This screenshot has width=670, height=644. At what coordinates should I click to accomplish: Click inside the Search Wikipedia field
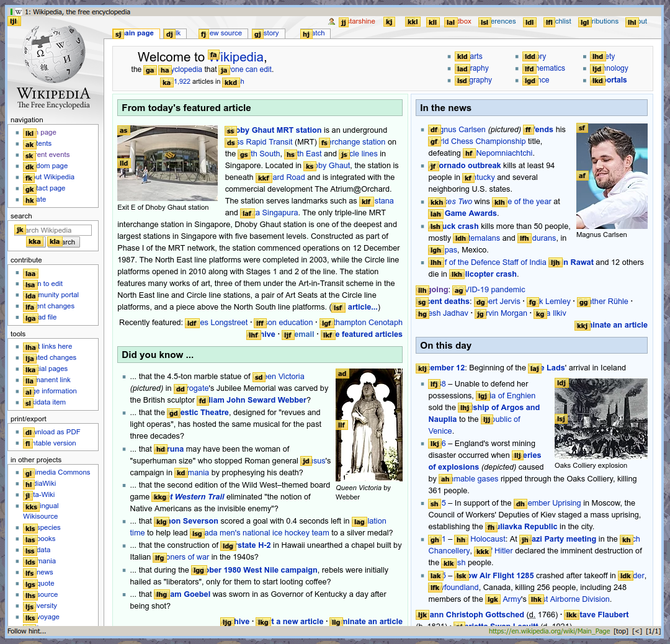click(x=53, y=230)
